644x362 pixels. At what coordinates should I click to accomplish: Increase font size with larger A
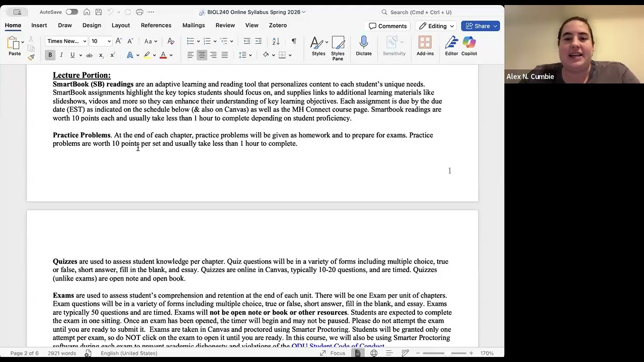click(119, 41)
